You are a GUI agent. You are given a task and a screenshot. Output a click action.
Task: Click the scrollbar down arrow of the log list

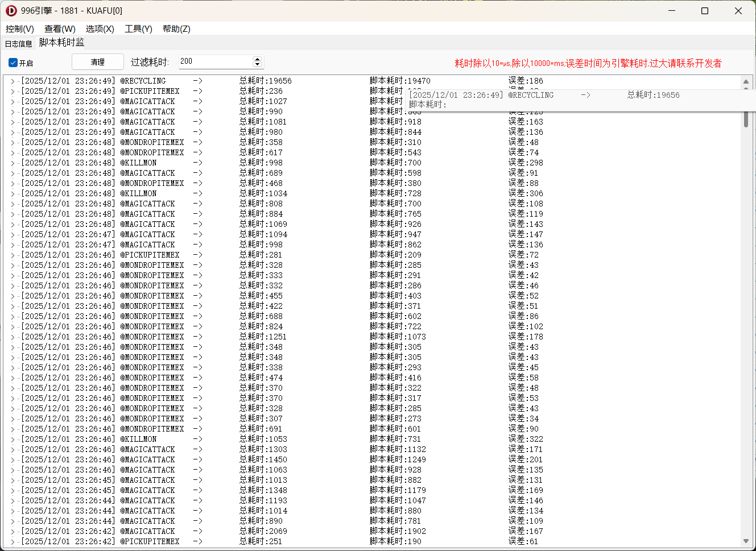pos(746,541)
